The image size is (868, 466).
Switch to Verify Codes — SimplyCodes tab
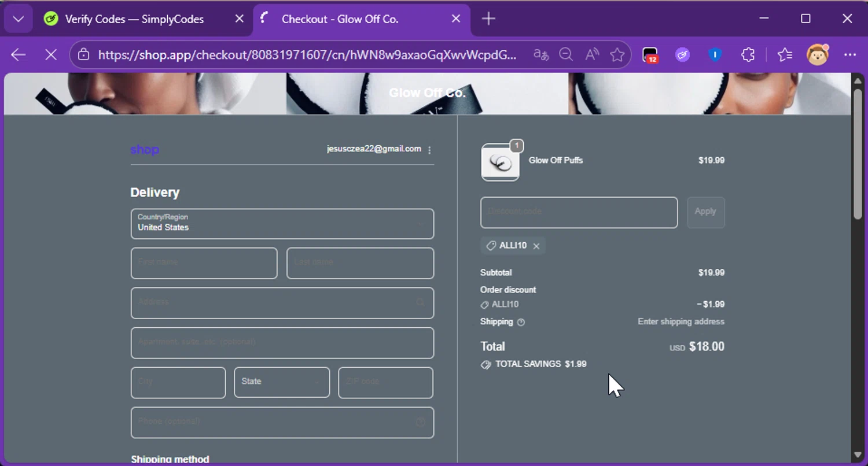click(x=134, y=19)
